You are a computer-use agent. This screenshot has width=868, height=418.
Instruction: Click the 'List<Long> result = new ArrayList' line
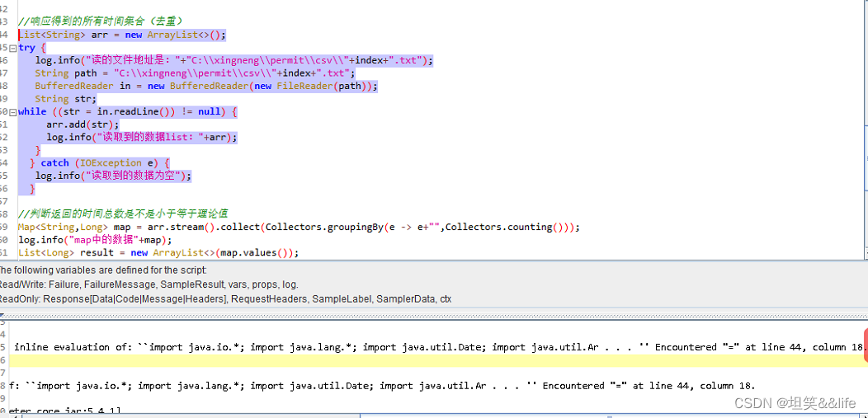pos(158,252)
